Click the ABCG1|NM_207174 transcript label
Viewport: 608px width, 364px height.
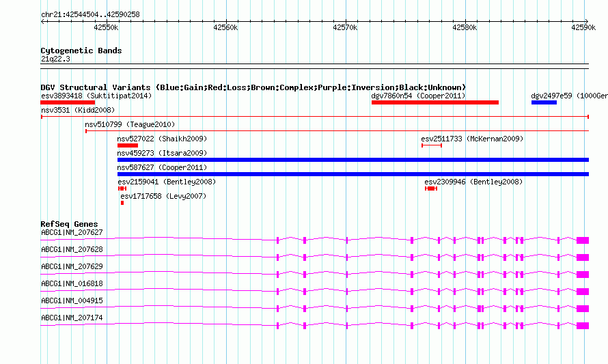[x=72, y=318]
